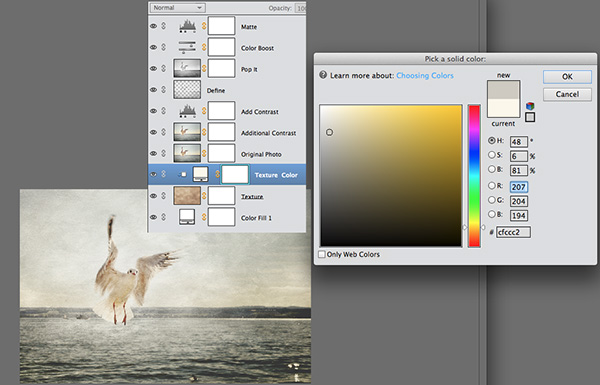The width and height of the screenshot is (600, 385).
Task: Select the Texture layer brown thumbnail
Action: [187, 196]
